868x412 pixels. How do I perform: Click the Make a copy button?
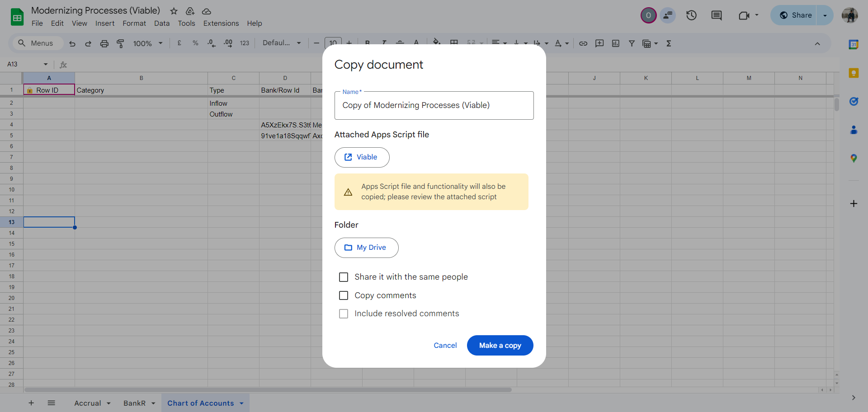tap(500, 345)
